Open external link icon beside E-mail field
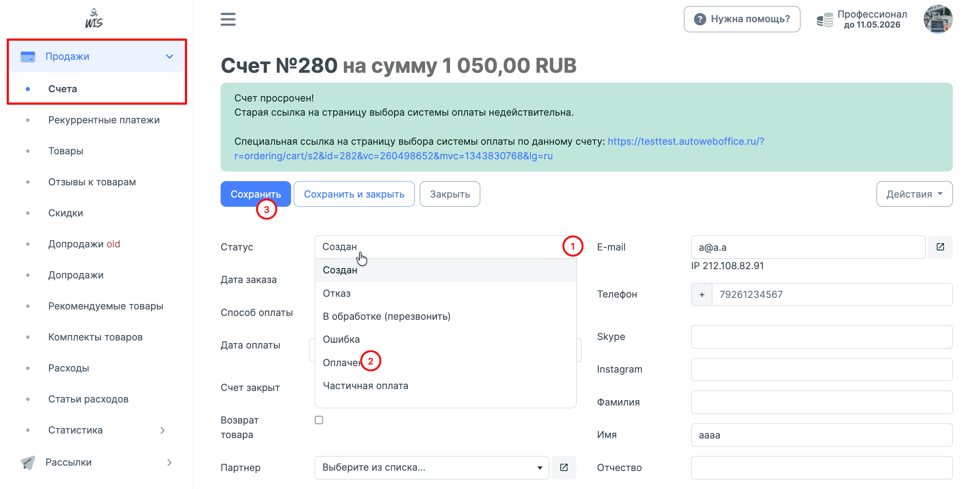980x489 pixels. [x=940, y=247]
